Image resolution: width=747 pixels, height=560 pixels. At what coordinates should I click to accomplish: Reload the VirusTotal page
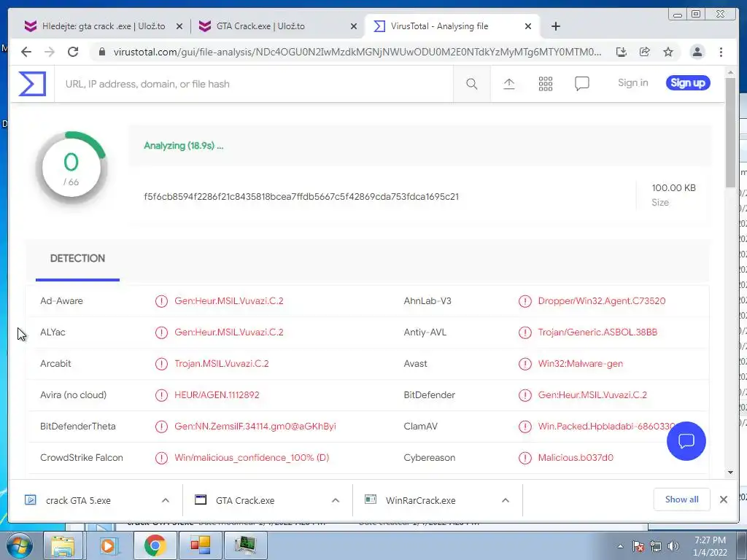73,52
